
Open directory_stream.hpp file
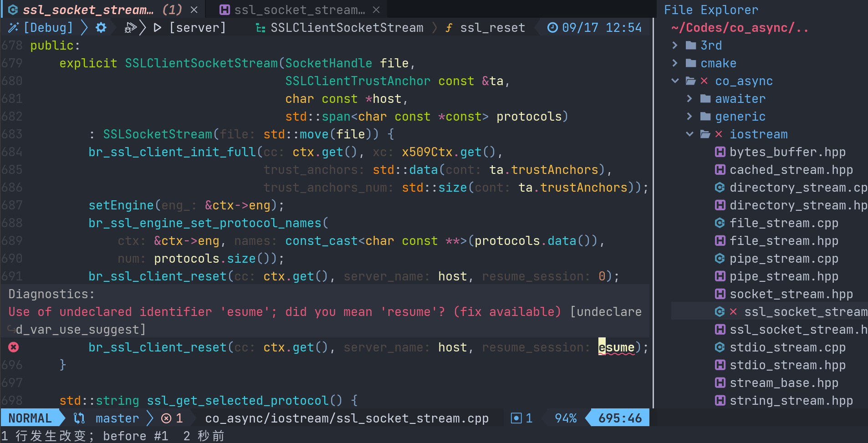point(798,205)
